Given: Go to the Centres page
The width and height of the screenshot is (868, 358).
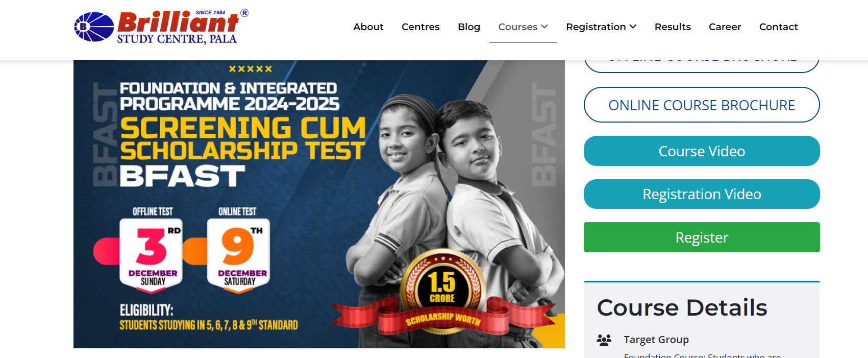Looking at the screenshot, I should (420, 27).
